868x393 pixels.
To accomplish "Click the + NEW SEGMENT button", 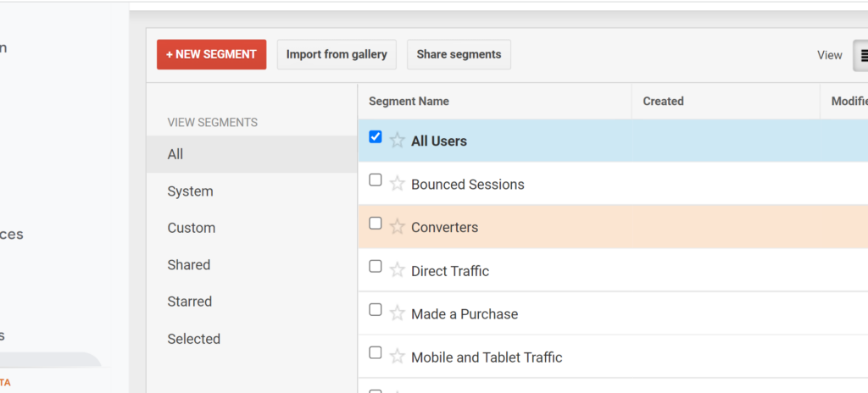I will coord(211,54).
